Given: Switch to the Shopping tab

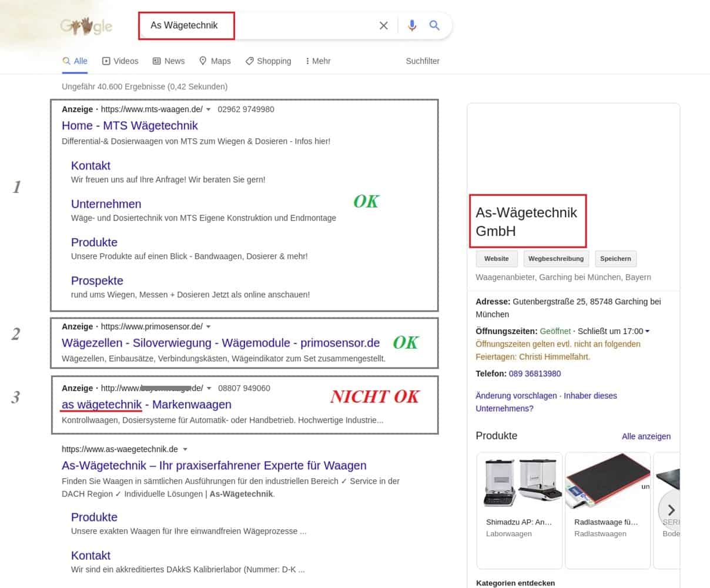Looking at the screenshot, I should click(x=268, y=61).
